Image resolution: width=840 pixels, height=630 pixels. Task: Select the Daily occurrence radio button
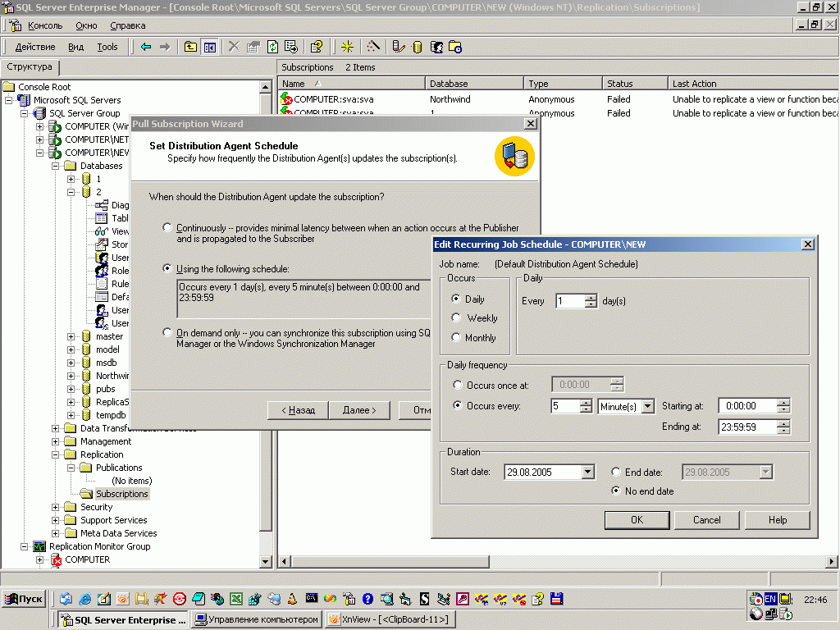(x=456, y=299)
